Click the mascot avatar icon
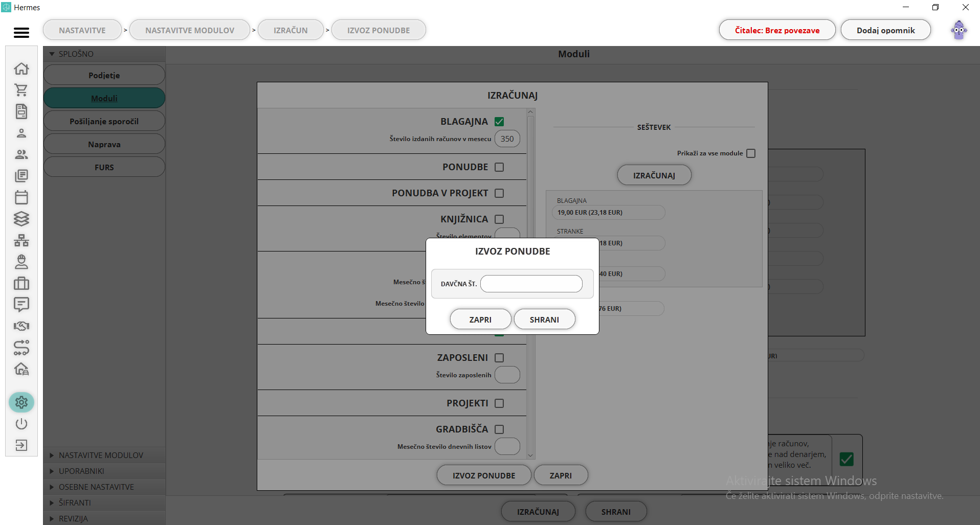 click(959, 30)
